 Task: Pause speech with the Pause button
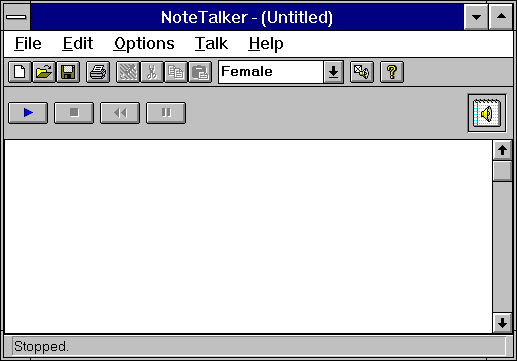166,113
